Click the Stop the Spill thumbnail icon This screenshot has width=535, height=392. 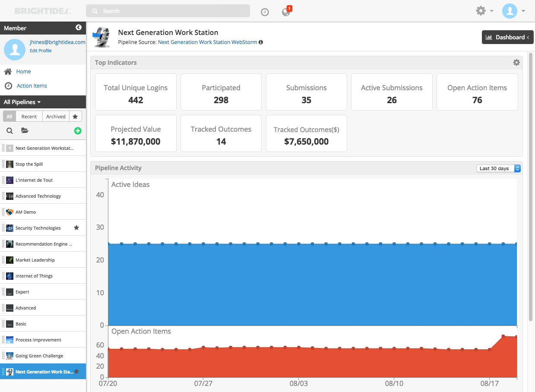click(x=9, y=164)
